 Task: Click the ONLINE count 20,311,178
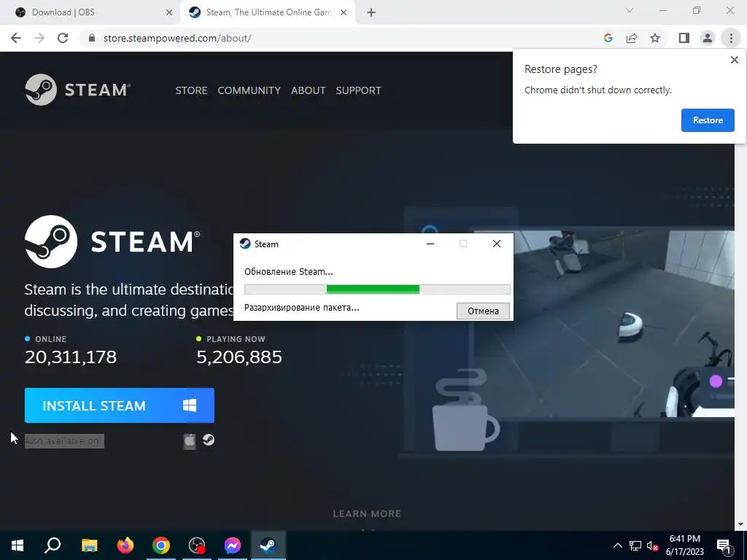[71, 357]
